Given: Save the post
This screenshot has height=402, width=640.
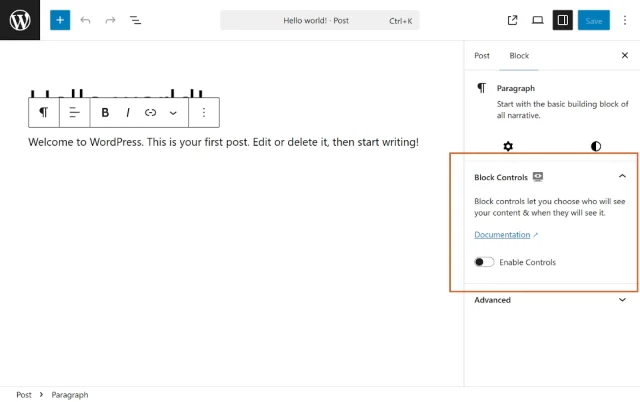Looking at the screenshot, I should click(x=593, y=20).
